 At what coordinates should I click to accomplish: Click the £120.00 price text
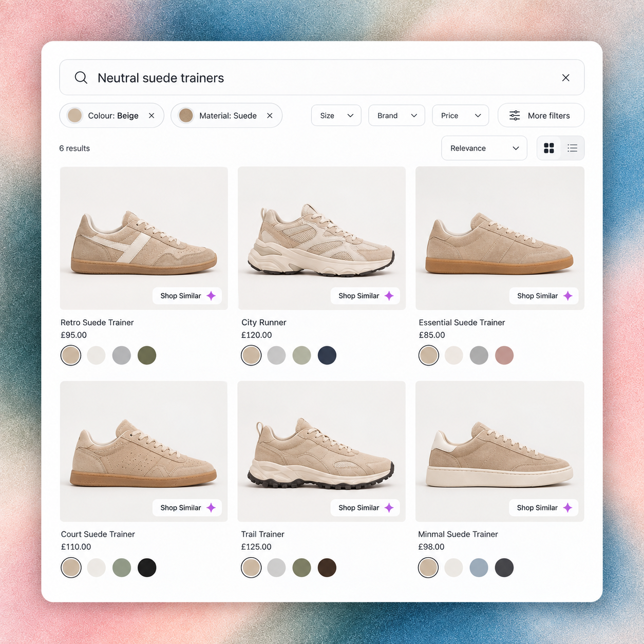(256, 335)
